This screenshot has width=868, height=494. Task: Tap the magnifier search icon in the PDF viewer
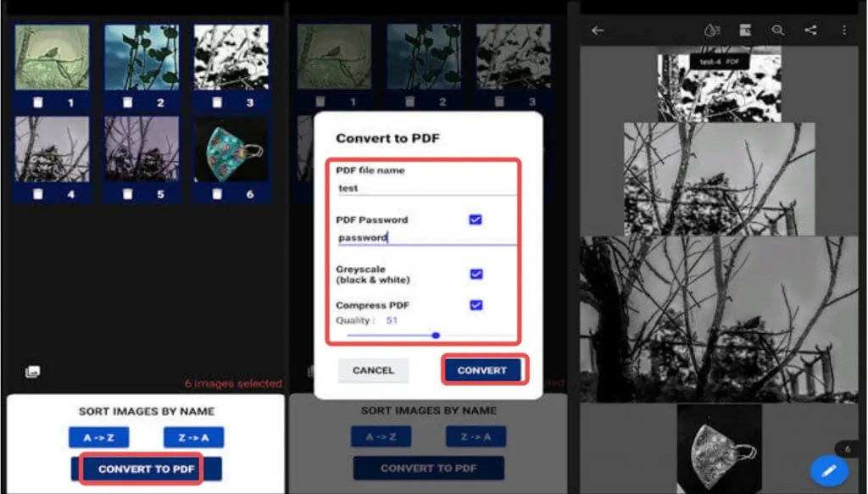(x=777, y=30)
